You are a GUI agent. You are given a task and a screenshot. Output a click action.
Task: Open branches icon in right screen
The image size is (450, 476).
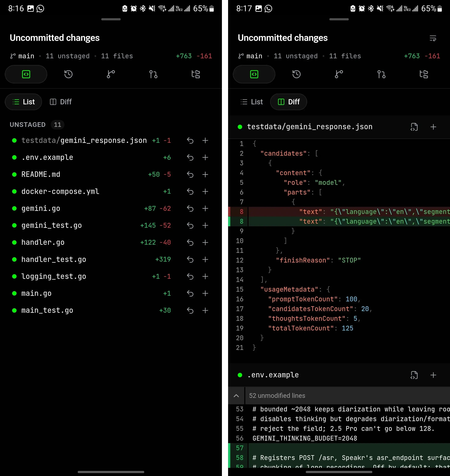[x=339, y=74]
